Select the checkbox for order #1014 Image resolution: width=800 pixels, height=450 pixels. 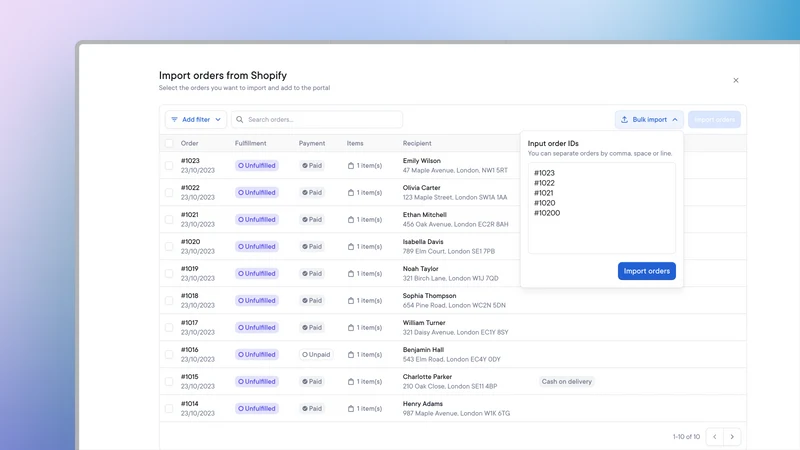point(169,409)
